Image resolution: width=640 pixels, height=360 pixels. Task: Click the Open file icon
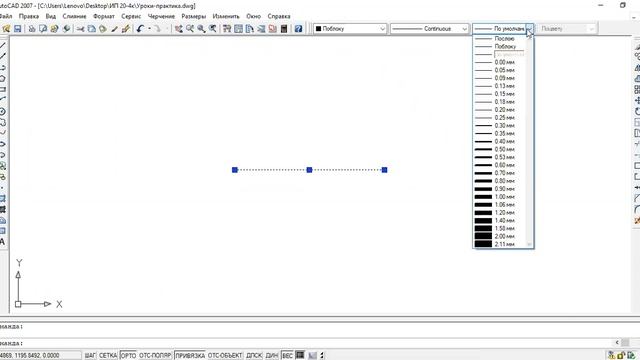click(x=6, y=29)
